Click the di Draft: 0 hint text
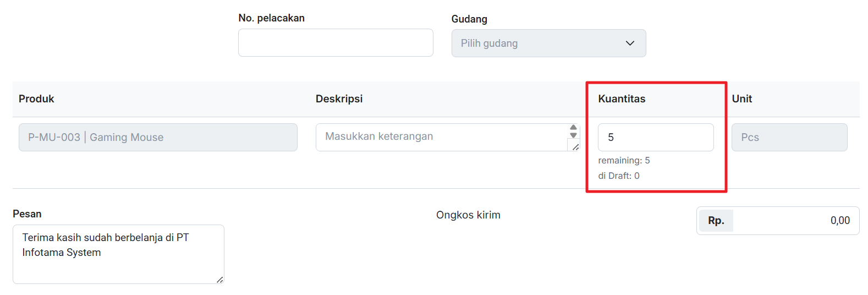 click(619, 176)
